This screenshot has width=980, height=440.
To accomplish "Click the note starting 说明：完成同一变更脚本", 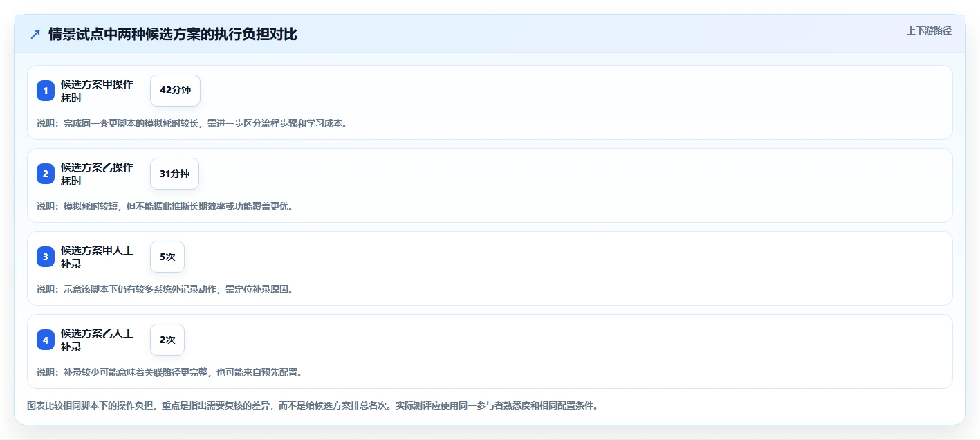I will [x=192, y=123].
